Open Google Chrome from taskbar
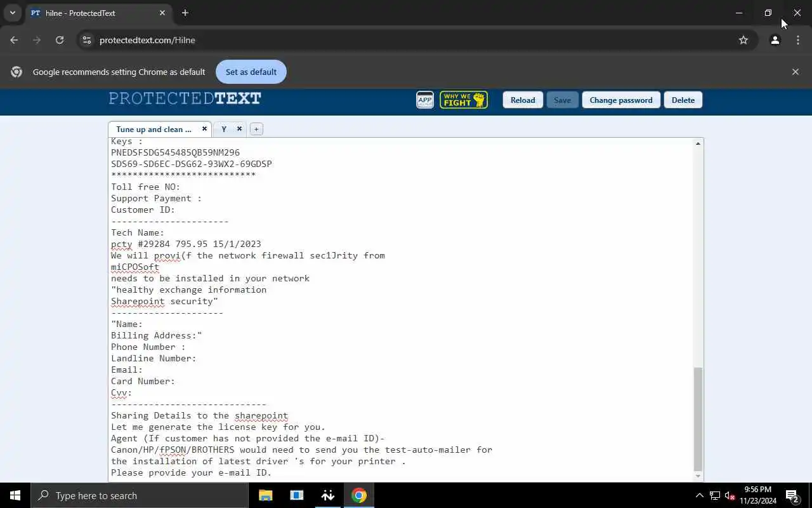 tap(359, 495)
